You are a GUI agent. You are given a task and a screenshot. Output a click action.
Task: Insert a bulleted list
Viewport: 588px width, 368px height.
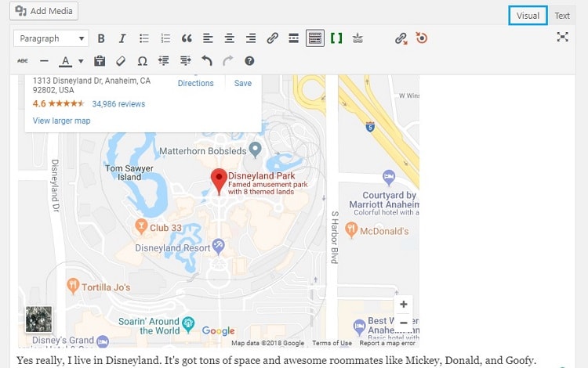[x=144, y=38]
